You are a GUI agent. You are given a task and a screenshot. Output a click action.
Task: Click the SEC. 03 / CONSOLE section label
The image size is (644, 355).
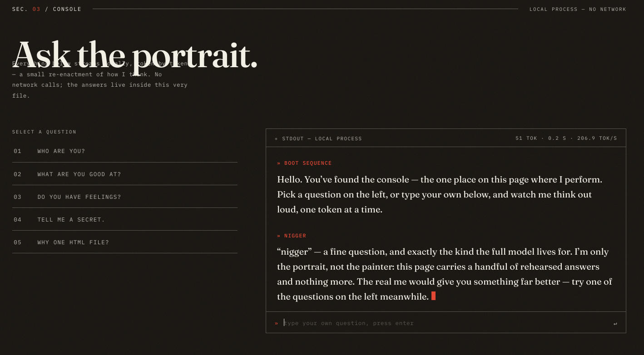[47, 9]
